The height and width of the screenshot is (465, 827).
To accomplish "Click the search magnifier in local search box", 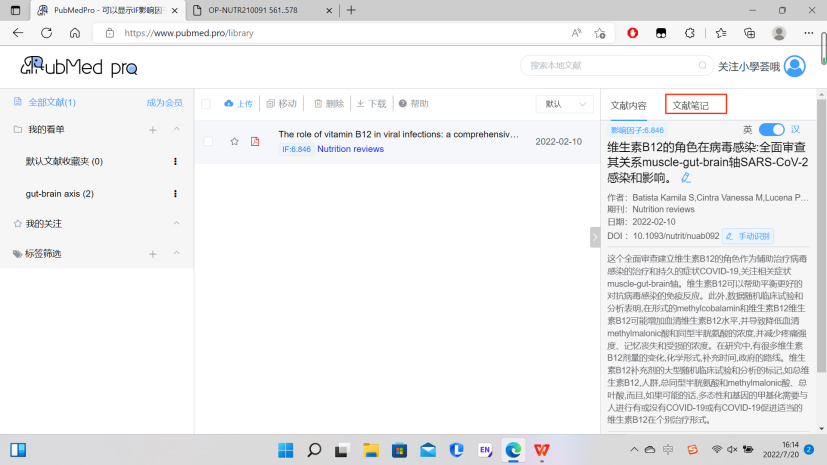I will (x=703, y=65).
